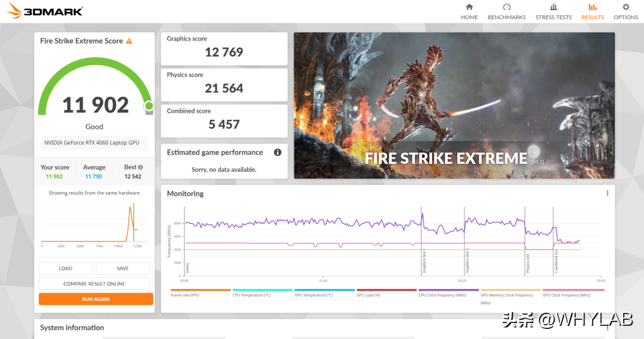Click Your score value 11 902
This screenshot has width=644, height=339.
pos(54,177)
